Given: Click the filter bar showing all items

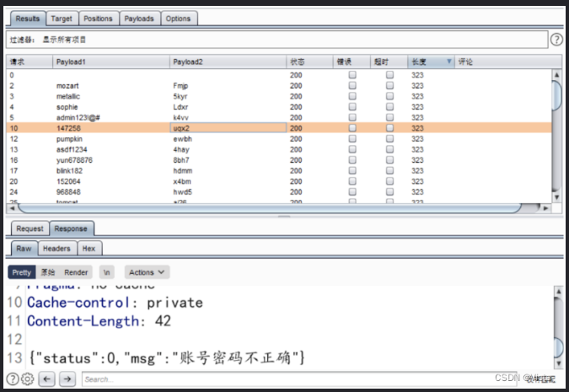Looking at the screenshot, I should coord(276,40).
